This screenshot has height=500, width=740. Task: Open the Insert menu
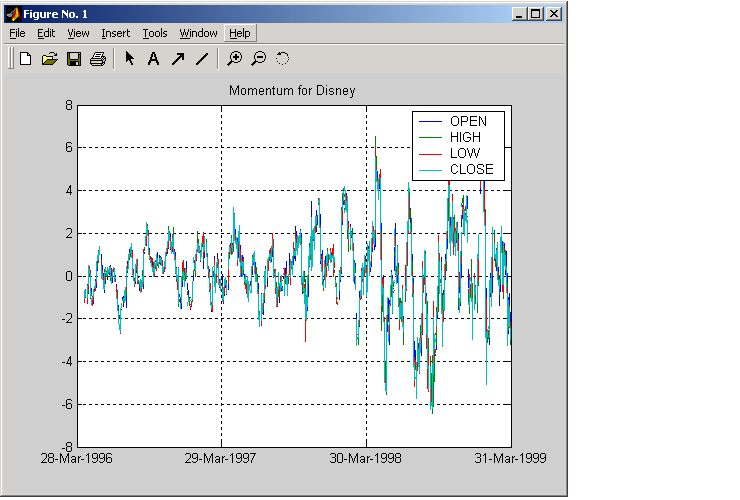point(115,33)
